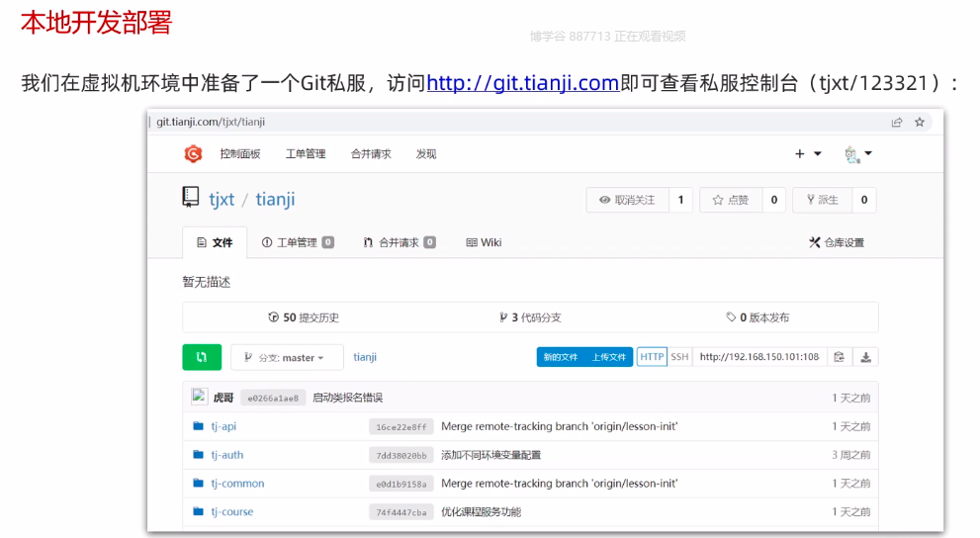Image resolution: width=980 pixels, height=538 pixels.
Task: Open commit hash e0d1b9158a
Action: point(401,484)
